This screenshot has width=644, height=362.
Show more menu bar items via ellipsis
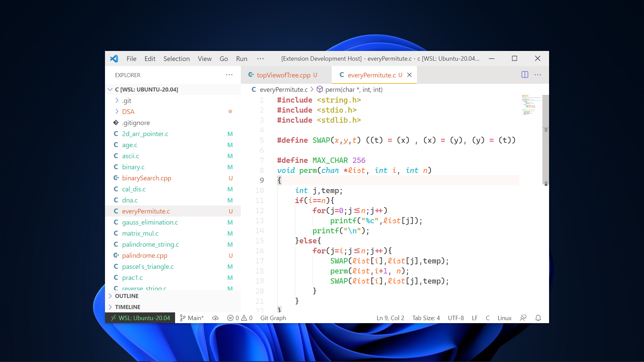[260, 59]
